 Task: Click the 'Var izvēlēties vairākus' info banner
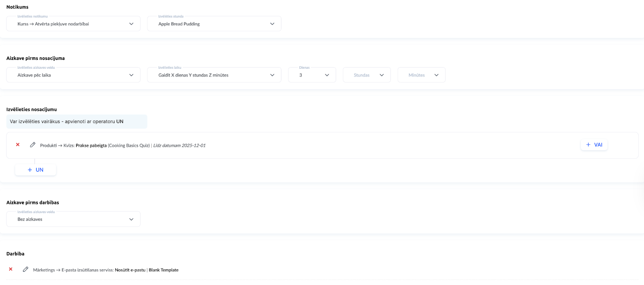coord(76,121)
